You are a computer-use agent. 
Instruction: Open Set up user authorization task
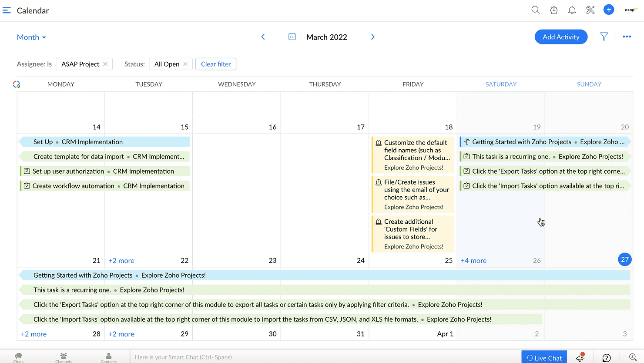tap(104, 171)
